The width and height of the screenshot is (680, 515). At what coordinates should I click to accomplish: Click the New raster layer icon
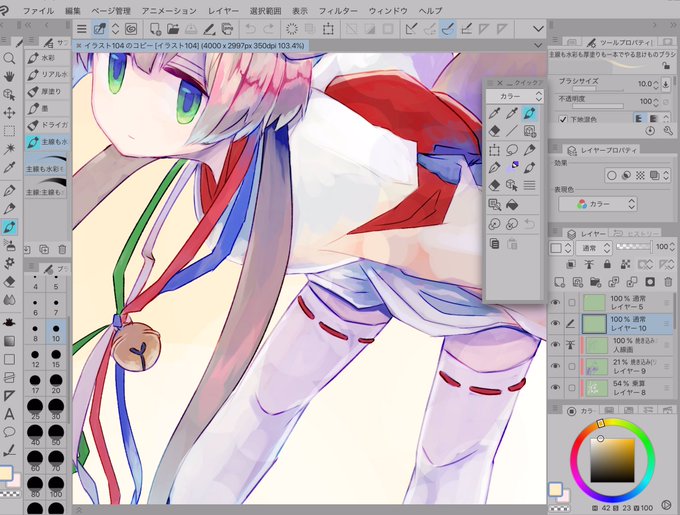559,282
